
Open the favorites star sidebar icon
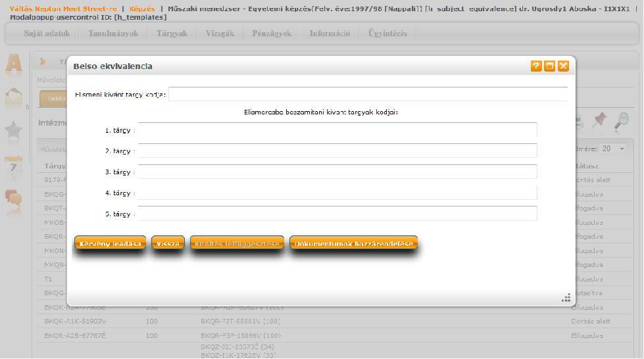coord(14,131)
